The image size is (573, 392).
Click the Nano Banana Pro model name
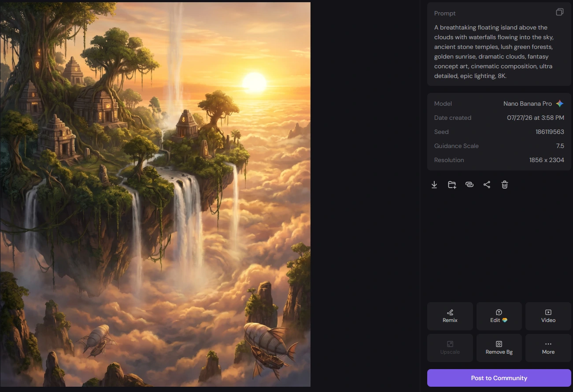pyautogui.click(x=528, y=104)
